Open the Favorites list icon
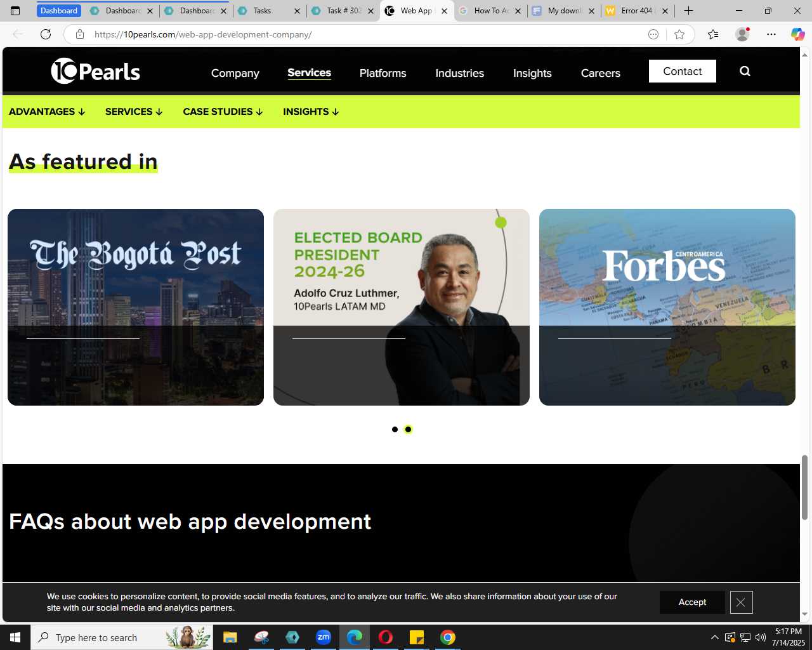Image resolution: width=812 pixels, height=650 pixels. (713, 34)
